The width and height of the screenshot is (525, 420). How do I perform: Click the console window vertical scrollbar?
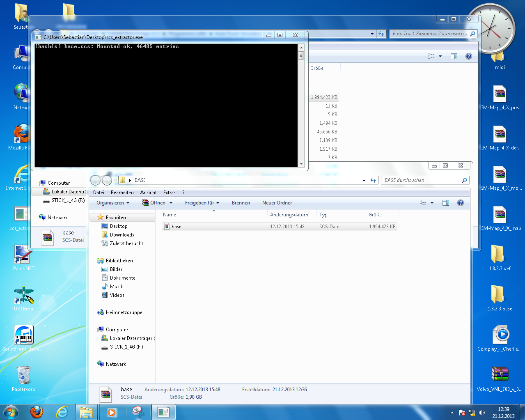coord(301,105)
